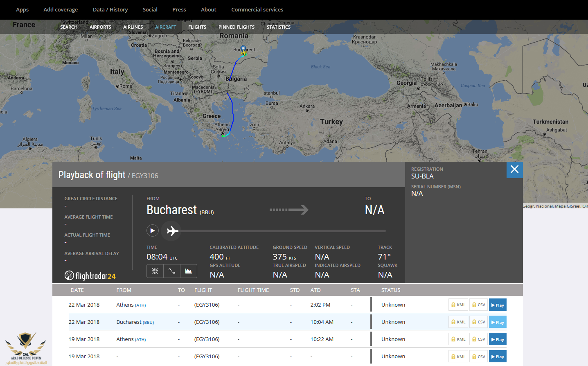Click the collapse-arrows icon under the time
This screenshot has width=588, height=366.
(x=155, y=271)
